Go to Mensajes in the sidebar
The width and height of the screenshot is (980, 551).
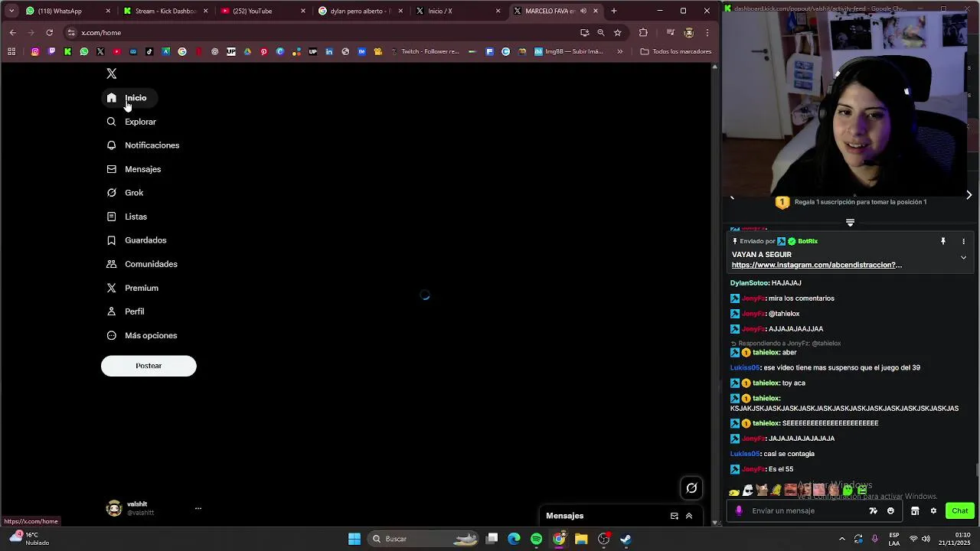click(134, 169)
